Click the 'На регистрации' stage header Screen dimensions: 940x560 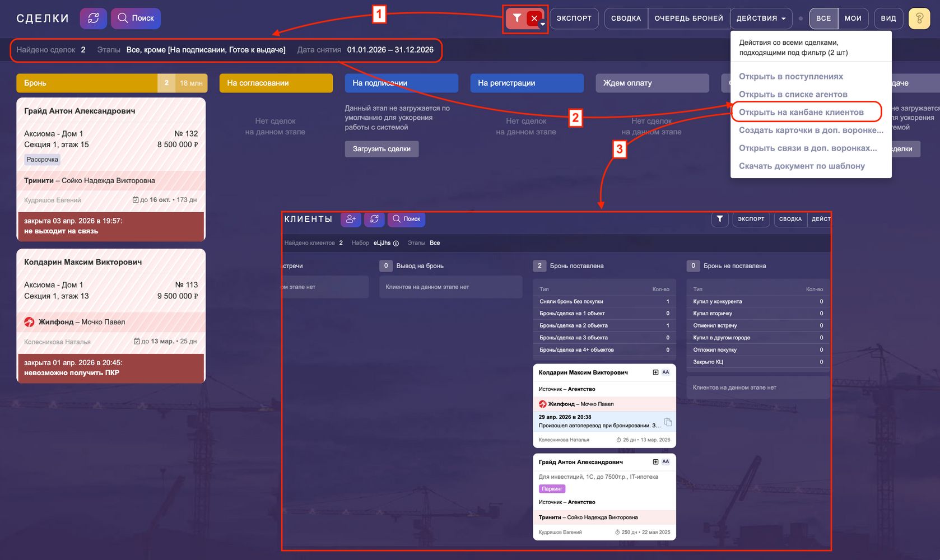click(527, 83)
